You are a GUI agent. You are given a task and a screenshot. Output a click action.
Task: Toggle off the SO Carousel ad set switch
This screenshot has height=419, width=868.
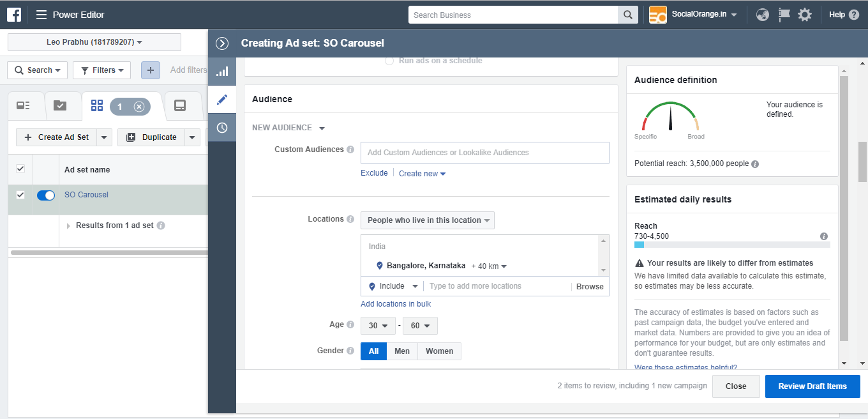tap(45, 195)
